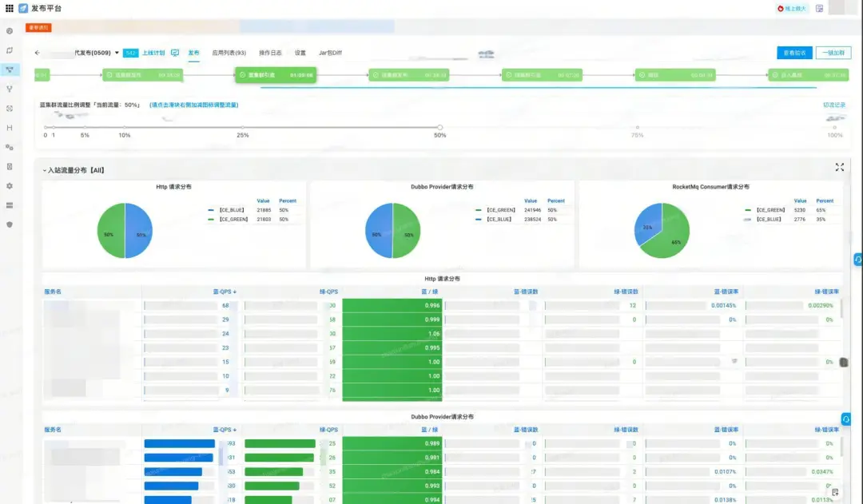Click the blue filled 查看验收 button
863x504 pixels.
click(x=794, y=53)
